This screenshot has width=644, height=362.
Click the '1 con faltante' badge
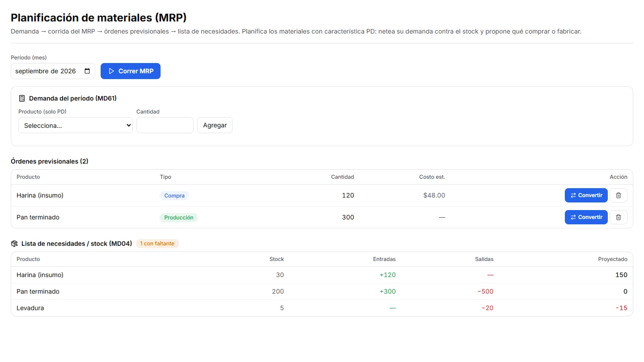[x=157, y=244]
